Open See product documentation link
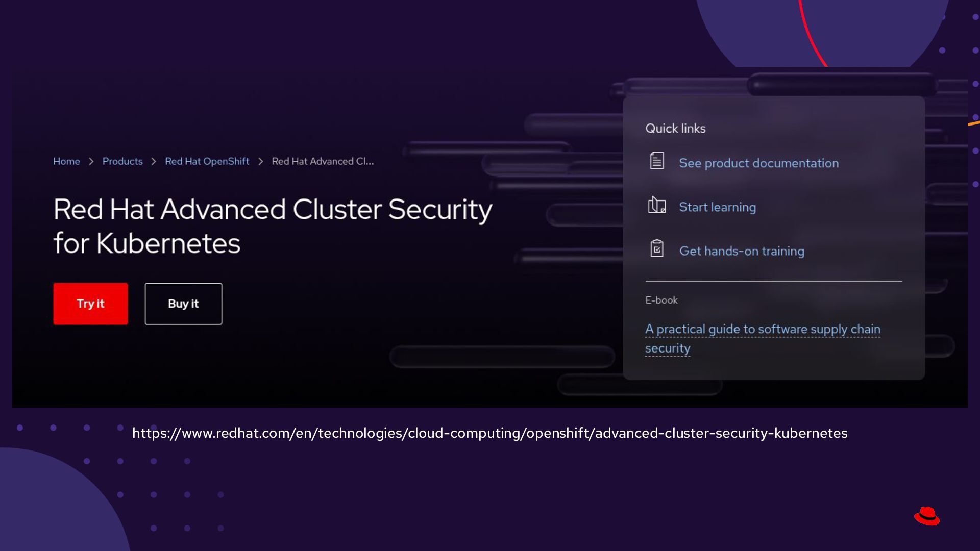 click(758, 163)
